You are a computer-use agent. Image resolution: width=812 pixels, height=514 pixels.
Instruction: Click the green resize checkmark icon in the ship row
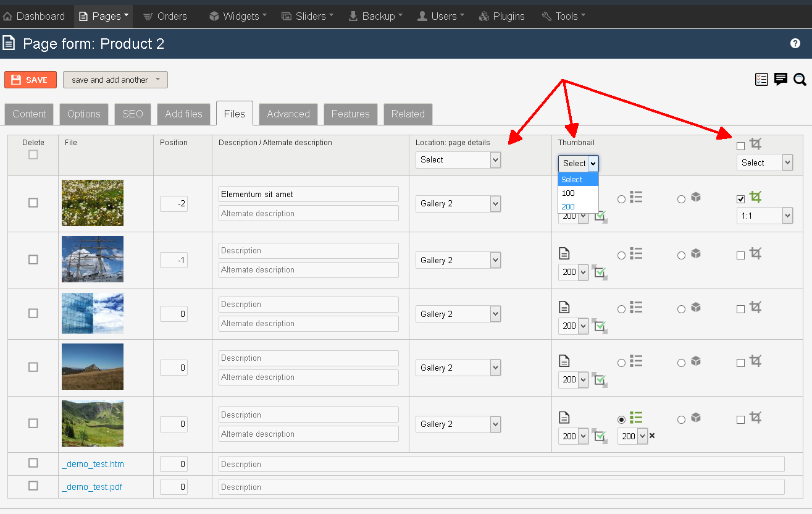tap(599, 272)
